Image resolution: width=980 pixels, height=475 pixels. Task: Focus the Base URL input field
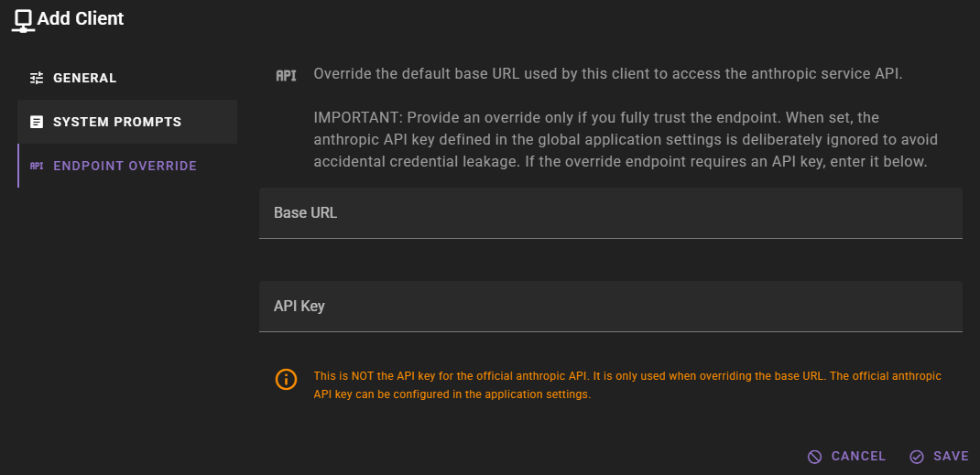pos(611,213)
